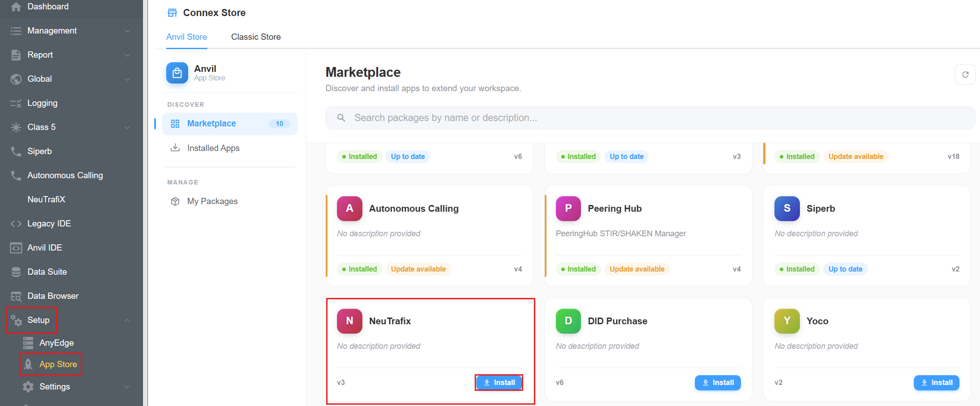This screenshot has height=406, width=980.
Task: Click the Up to date badge on Siperb card
Action: pos(845,269)
